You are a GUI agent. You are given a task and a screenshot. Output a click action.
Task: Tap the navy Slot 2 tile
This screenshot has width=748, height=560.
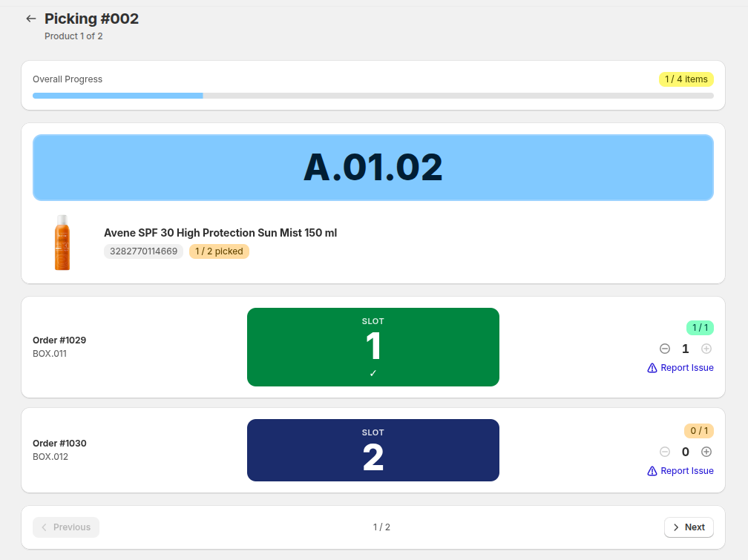[x=373, y=450]
